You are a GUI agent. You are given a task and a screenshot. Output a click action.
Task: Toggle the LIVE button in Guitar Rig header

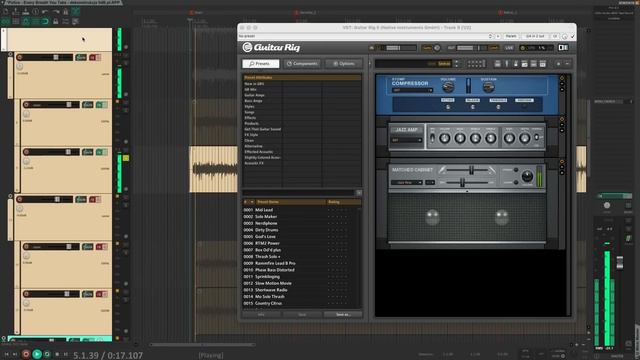pos(509,48)
